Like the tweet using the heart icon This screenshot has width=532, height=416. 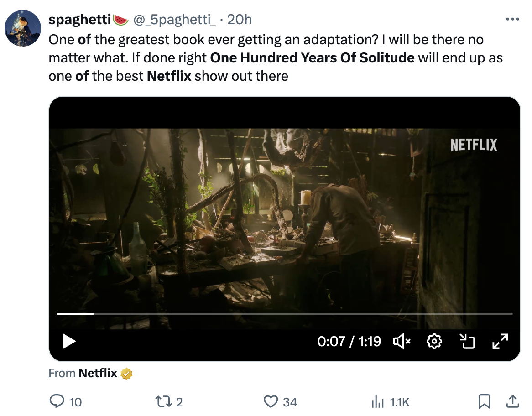[271, 402]
